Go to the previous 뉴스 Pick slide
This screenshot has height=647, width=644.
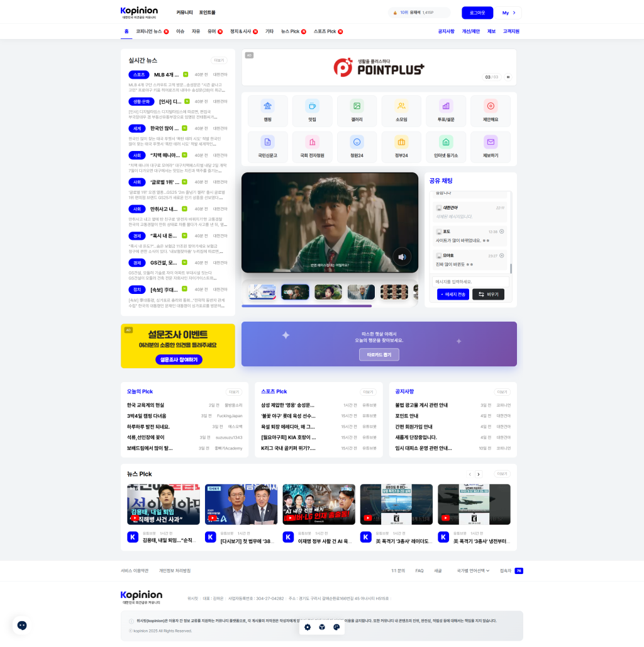[470, 474]
